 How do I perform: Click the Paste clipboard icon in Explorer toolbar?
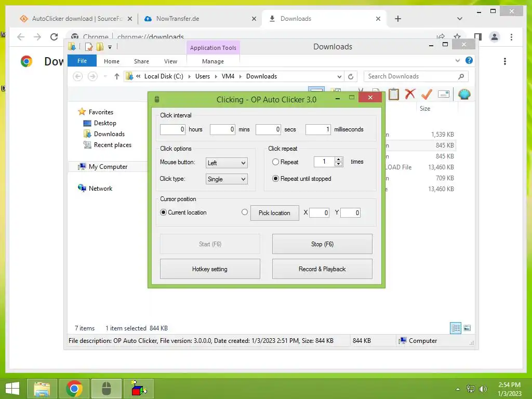[x=394, y=94]
